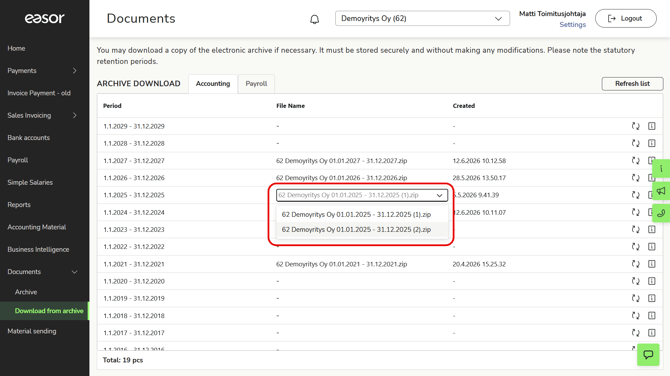Regenerate archive for 1.1.2018 - 31.12.2018

[x=635, y=316]
